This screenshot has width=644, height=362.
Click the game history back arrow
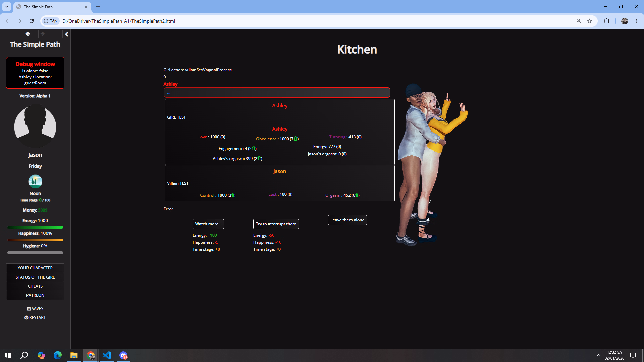(28, 34)
